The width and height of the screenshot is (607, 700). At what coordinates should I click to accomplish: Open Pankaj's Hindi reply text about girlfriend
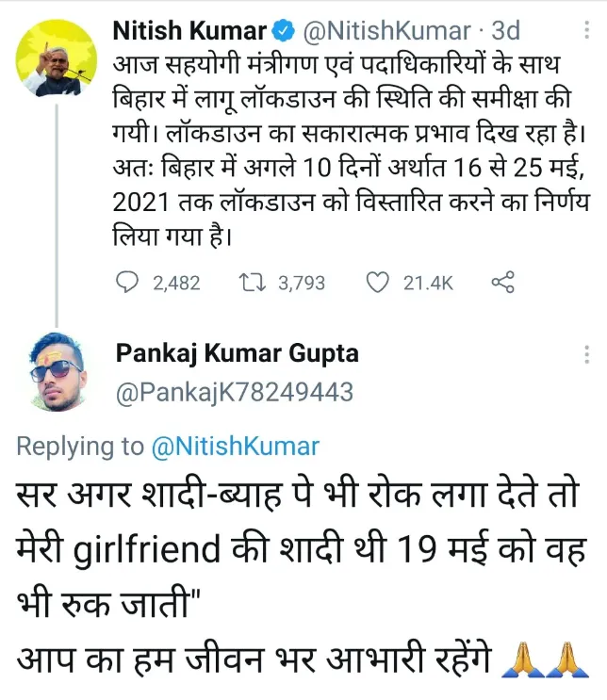click(302, 576)
